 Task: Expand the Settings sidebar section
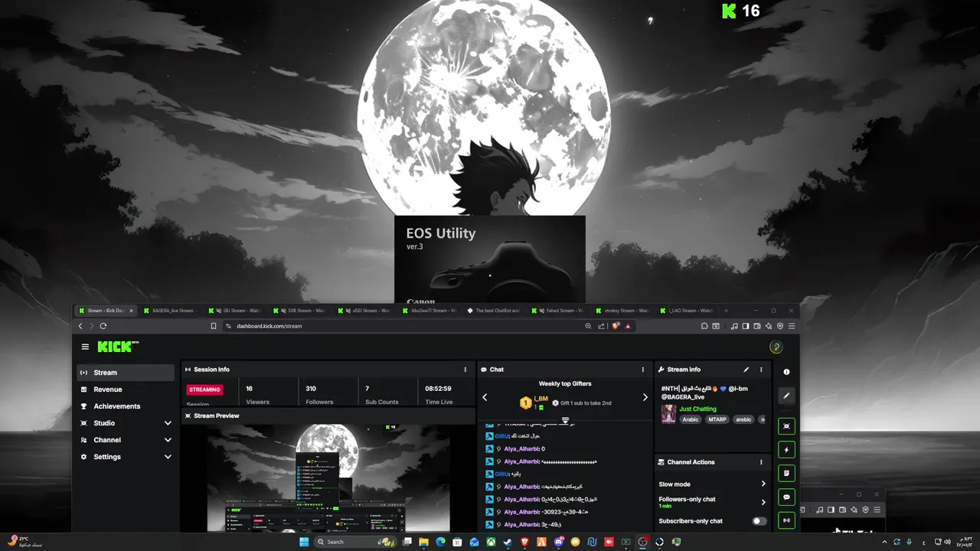coord(126,457)
